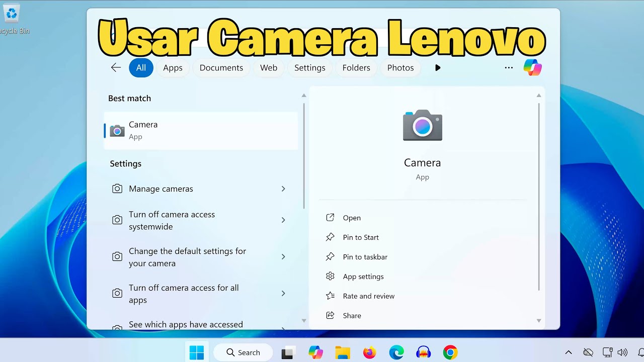Click Rate and review action
644x362 pixels.
click(x=369, y=296)
